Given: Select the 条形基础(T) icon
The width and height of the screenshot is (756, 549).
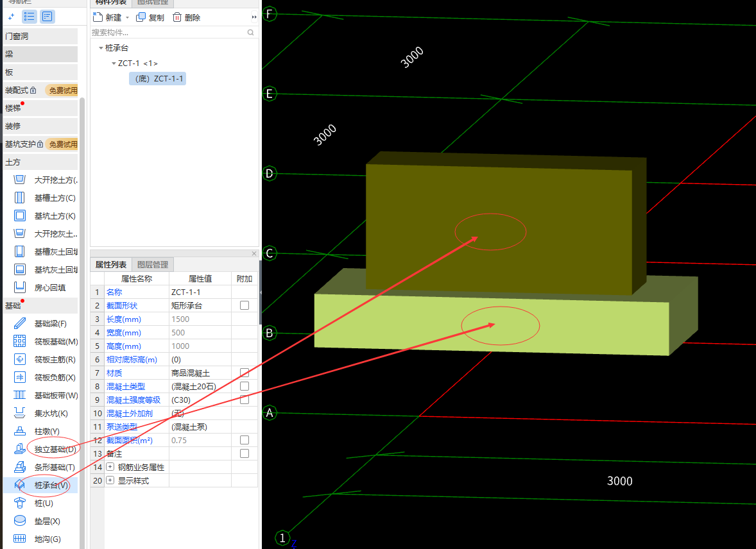Looking at the screenshot, I should pos(20,467).
